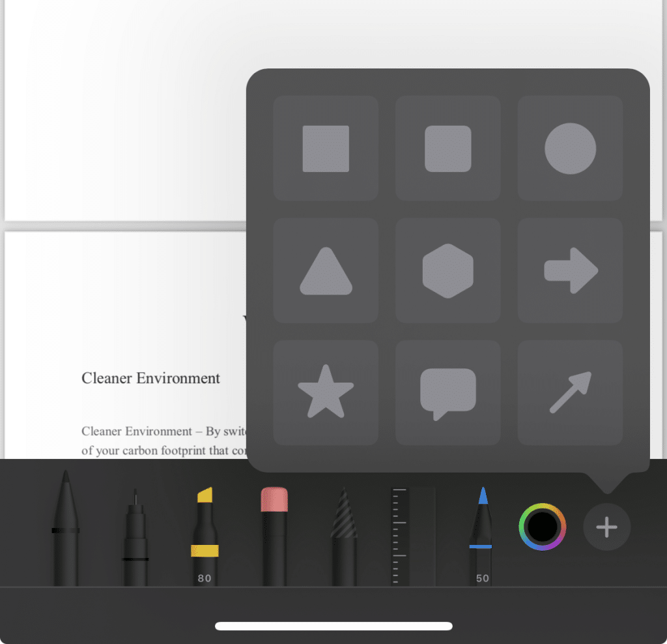Select the striped lasso selection tool
The height and width of the screenshot is (644, 667).
(x=344, y=536)
